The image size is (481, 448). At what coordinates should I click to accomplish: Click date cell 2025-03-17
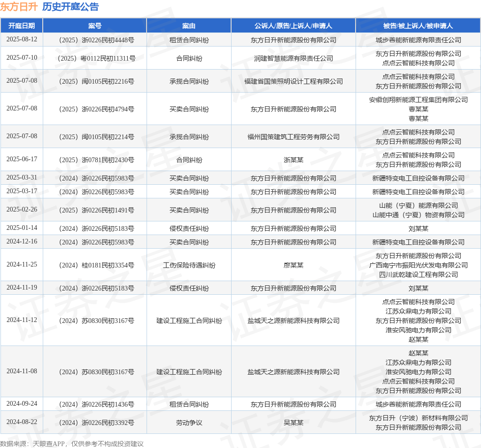(x=22, y=191)
